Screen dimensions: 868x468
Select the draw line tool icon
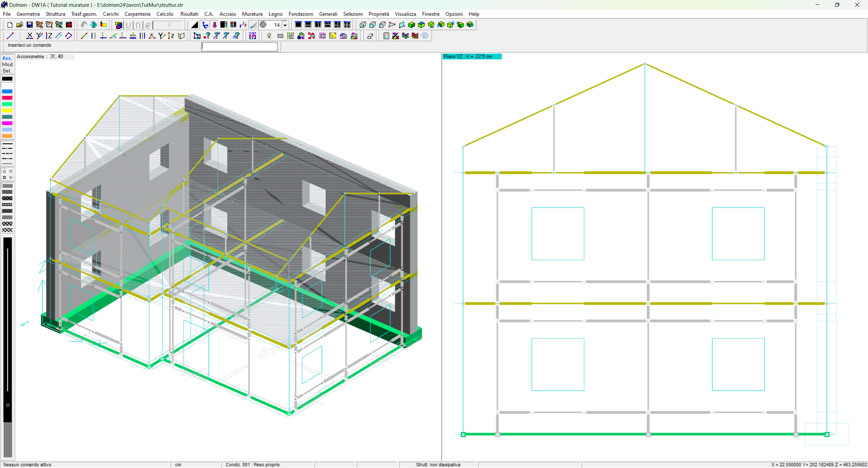tap(10, 36)
